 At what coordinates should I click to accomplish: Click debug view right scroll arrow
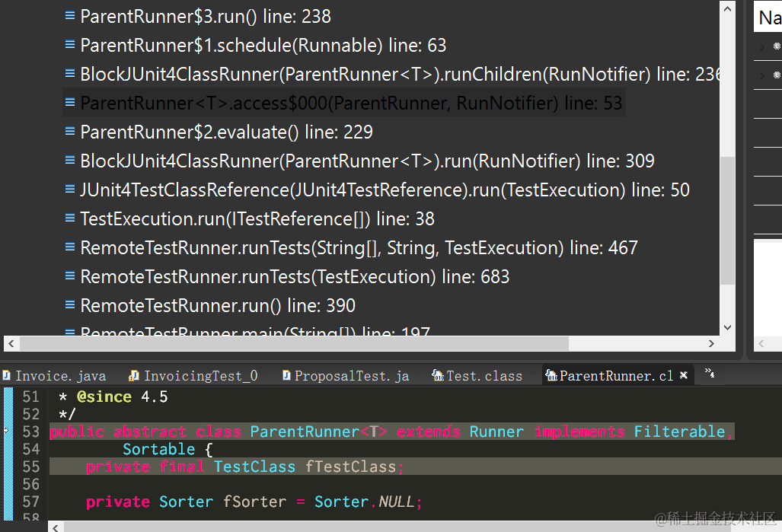coord(711,343)
